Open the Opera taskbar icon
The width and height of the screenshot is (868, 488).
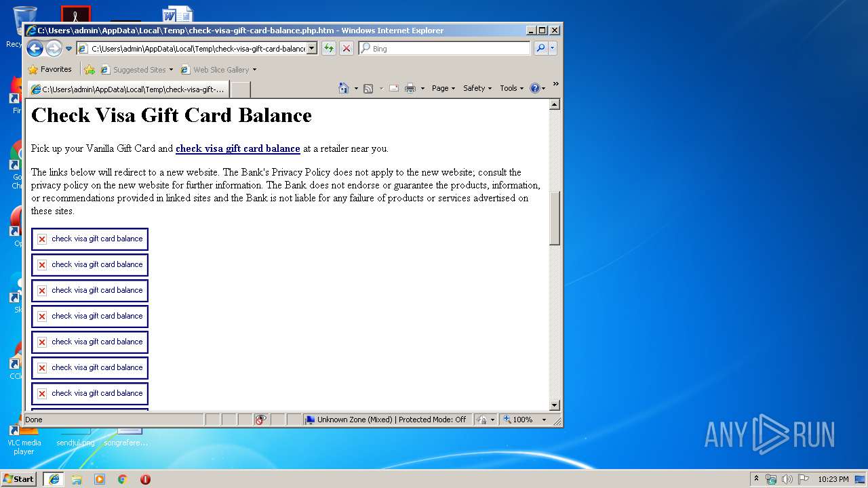point(145,479)
